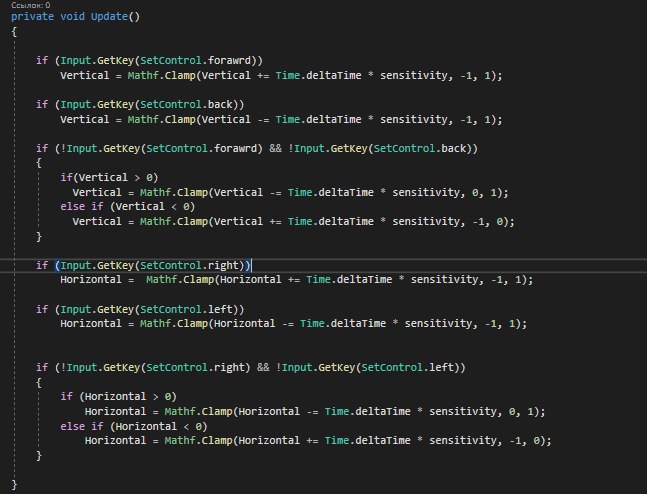The height and width of the screenshot is (494, 647).
Task: Click the 'else if (Vertical < 0)' line
Action: coord(128,206)
